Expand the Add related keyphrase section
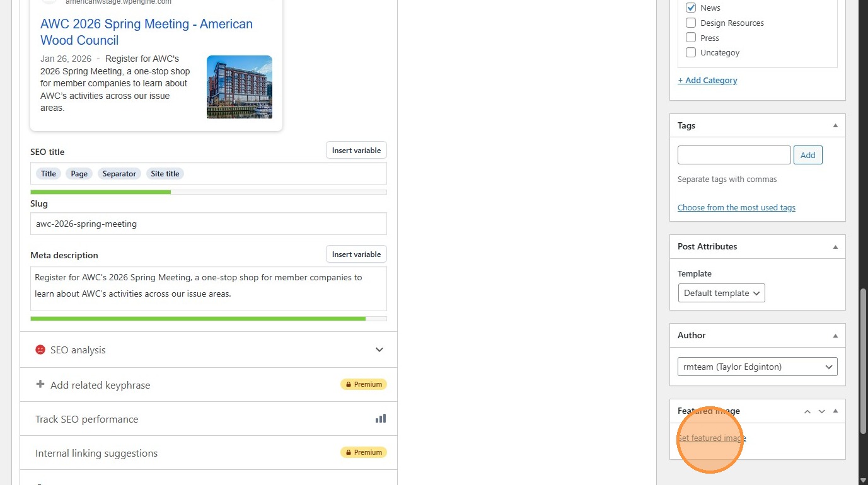Viewport: 868px width, 485px height. pyautogui.click(x=209, y=385)
